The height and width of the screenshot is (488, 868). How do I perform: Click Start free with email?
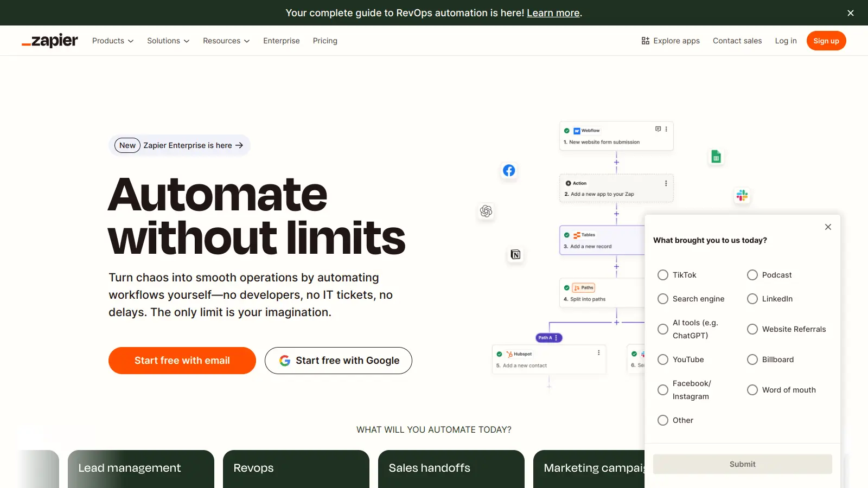click(182, 360)
